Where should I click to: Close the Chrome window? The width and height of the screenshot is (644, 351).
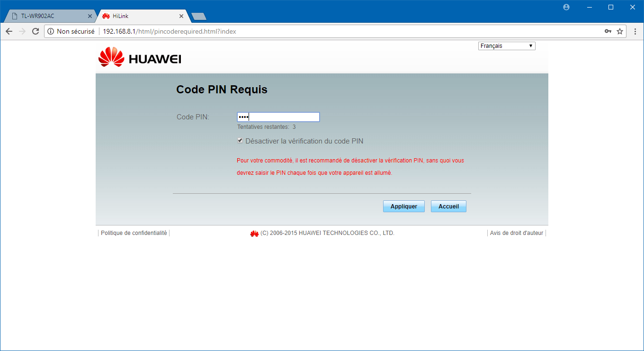(633, 7)
